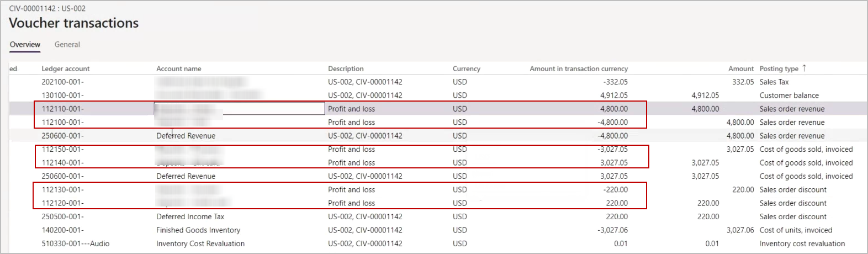The height and width of the screenshot is (254, 868).
Task: Select the Cost of units, invoiced cell
Action: coord(795,230)
